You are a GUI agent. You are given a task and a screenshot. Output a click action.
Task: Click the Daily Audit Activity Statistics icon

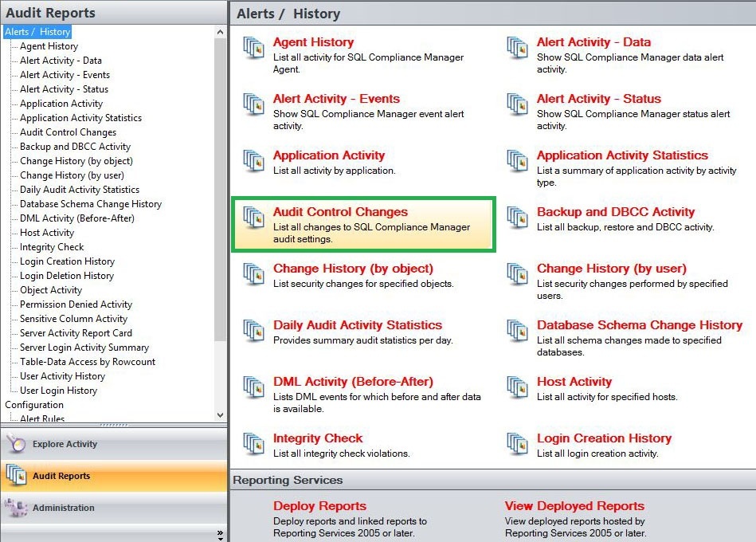(253, 330)
